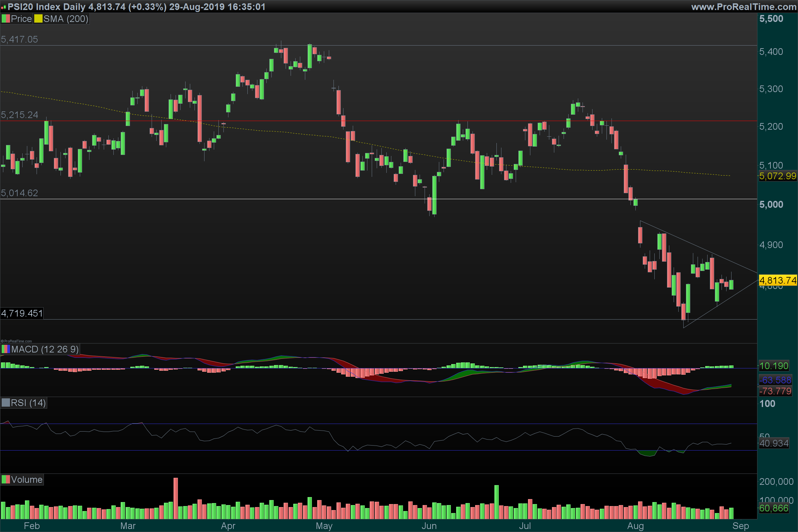This screenshot has width=798, height=532.
Task: Click the Aug label on time axis
Action: click(x=635, y=526)
